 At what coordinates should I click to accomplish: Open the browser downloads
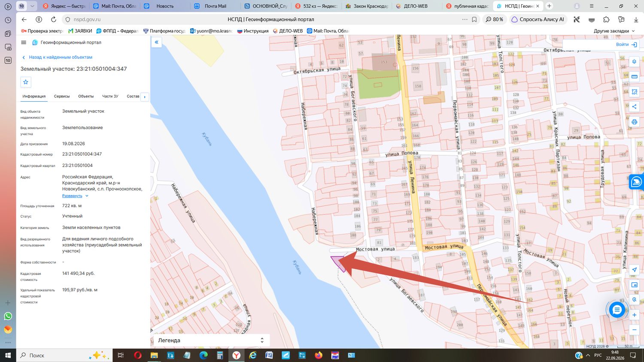pos(636,19)
